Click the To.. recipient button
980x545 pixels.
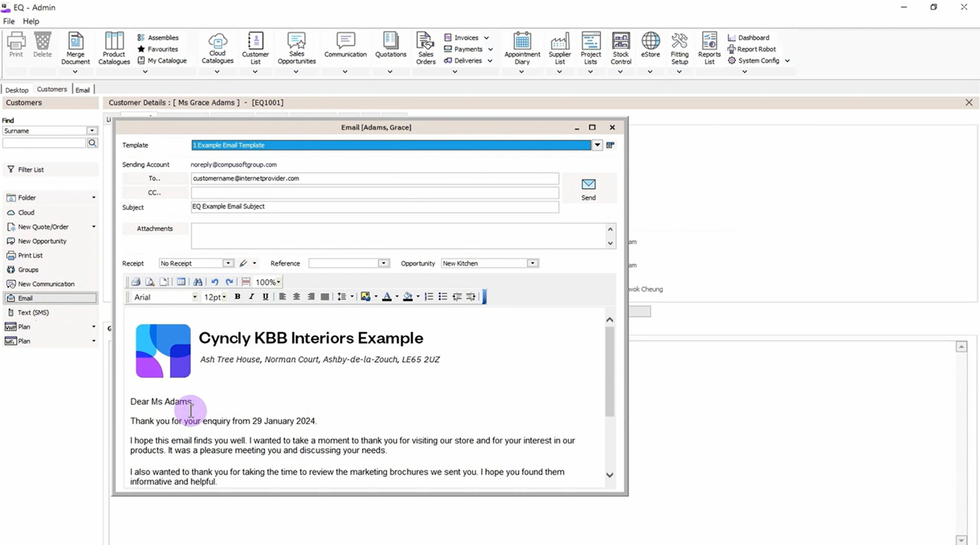click(x=155, y=178)
